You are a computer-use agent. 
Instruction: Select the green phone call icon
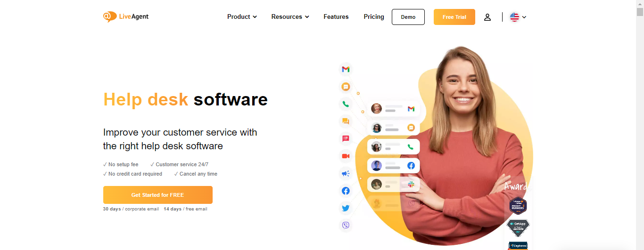(346, 104)
